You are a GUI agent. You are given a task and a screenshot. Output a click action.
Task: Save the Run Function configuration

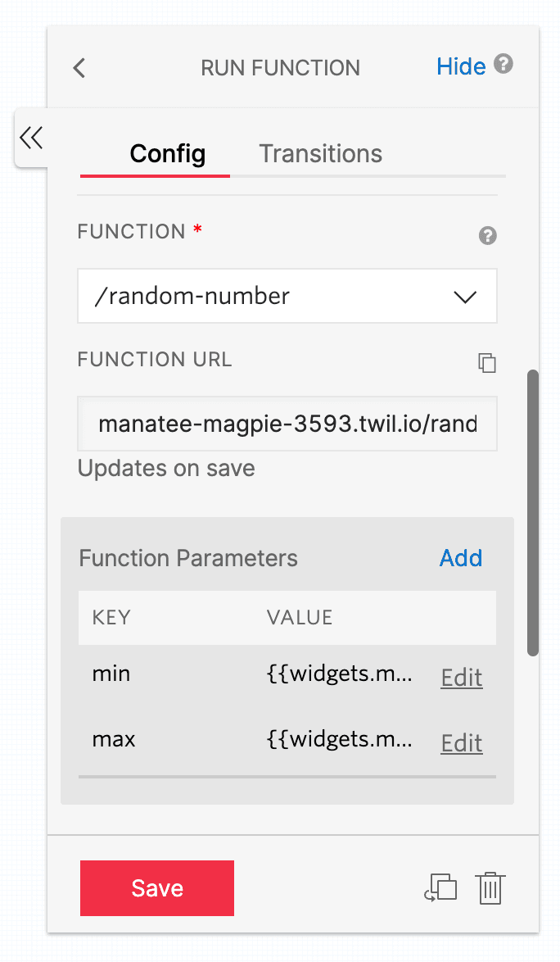pyautogui.click(x=156, y=887)
